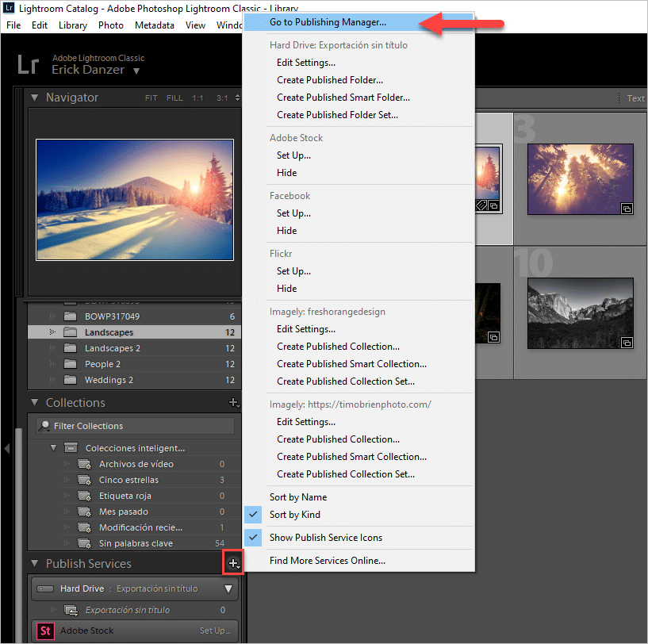Viewport: 648px width, 644px height.
Task: Click the plus icon in Collections header
Action: pos(233,402)
